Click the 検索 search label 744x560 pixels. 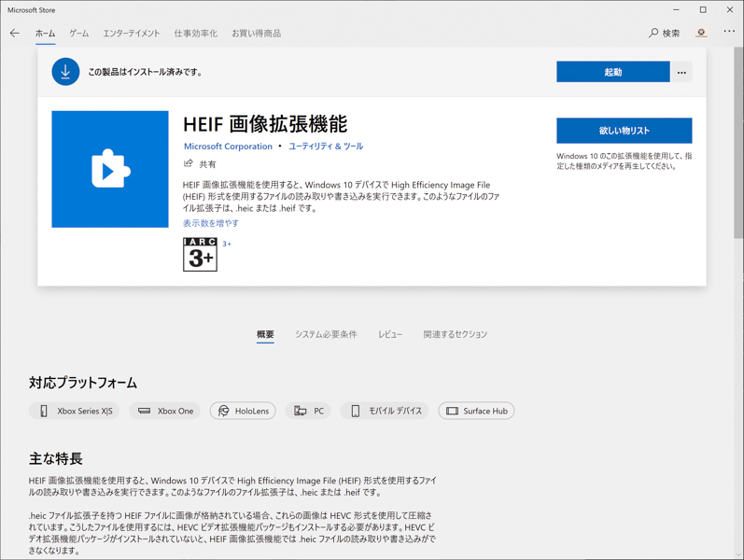pyautogui.click(x=670, y=34)
